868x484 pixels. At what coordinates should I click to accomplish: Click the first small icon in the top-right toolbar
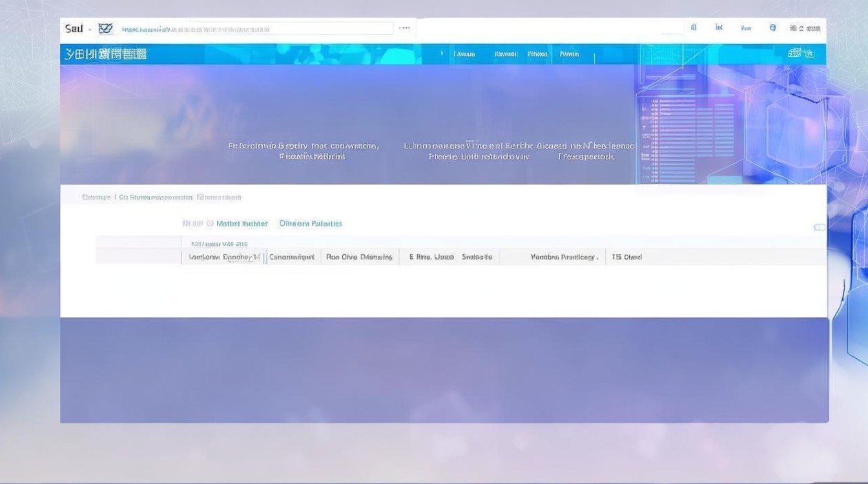(694, 28)
